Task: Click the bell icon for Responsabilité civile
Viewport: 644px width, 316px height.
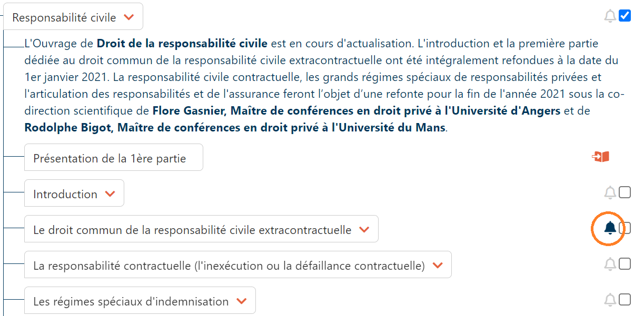Action: click(x=610, y=16)
